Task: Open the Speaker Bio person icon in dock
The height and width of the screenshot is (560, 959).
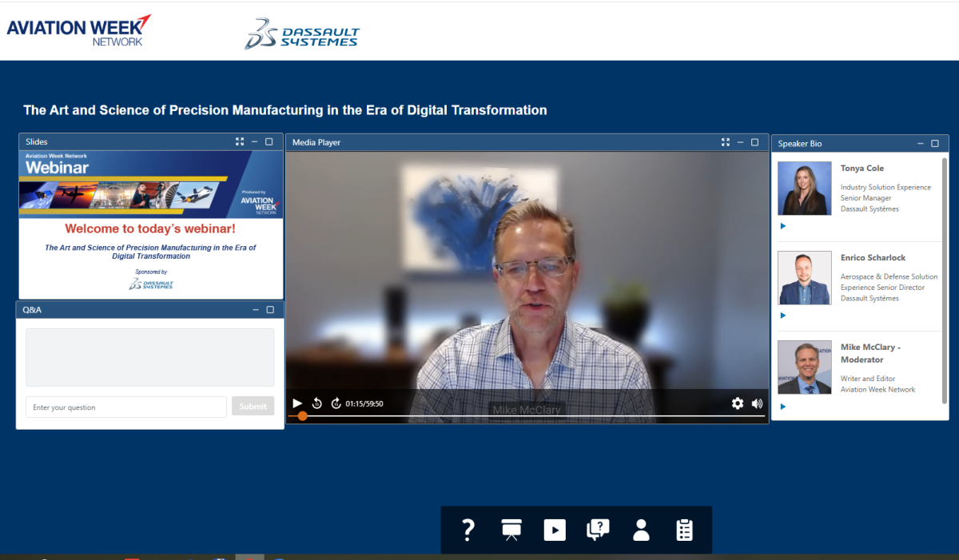Action: (641, 530)
